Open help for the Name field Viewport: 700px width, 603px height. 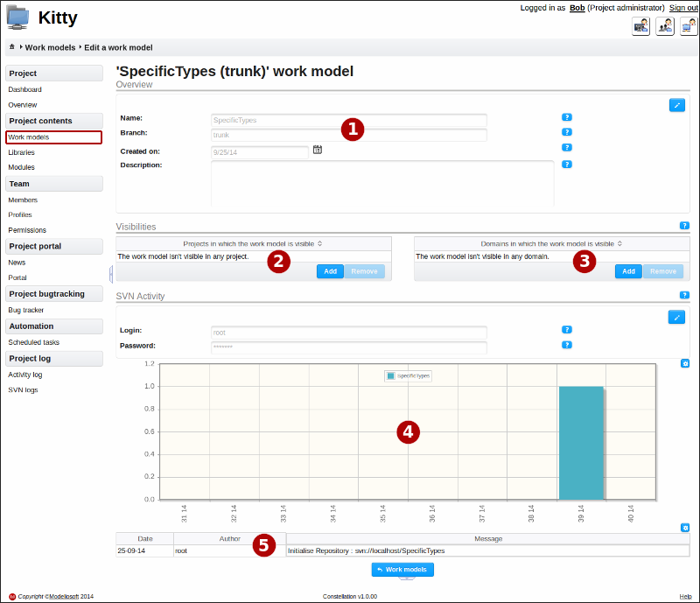point(566,117)
